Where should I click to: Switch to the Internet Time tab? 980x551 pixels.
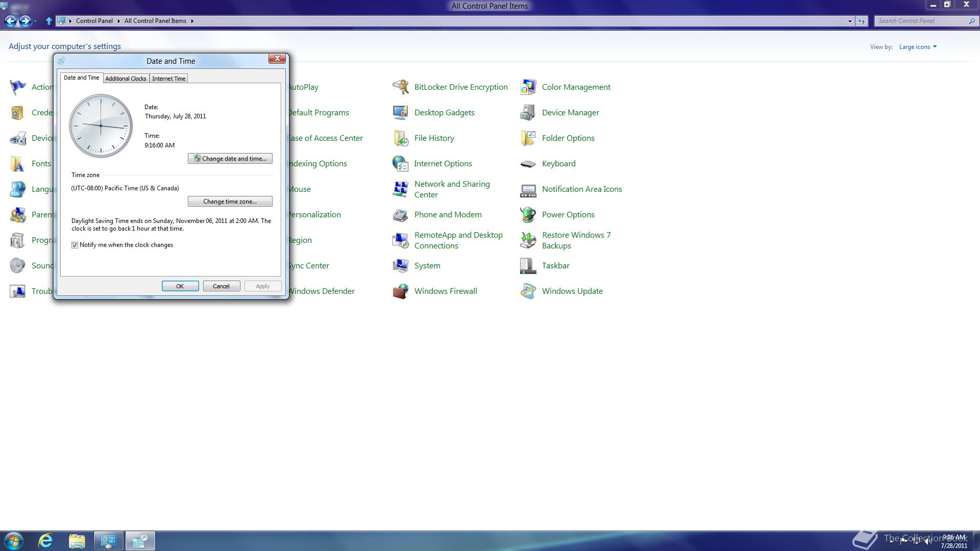coord(168,79)
